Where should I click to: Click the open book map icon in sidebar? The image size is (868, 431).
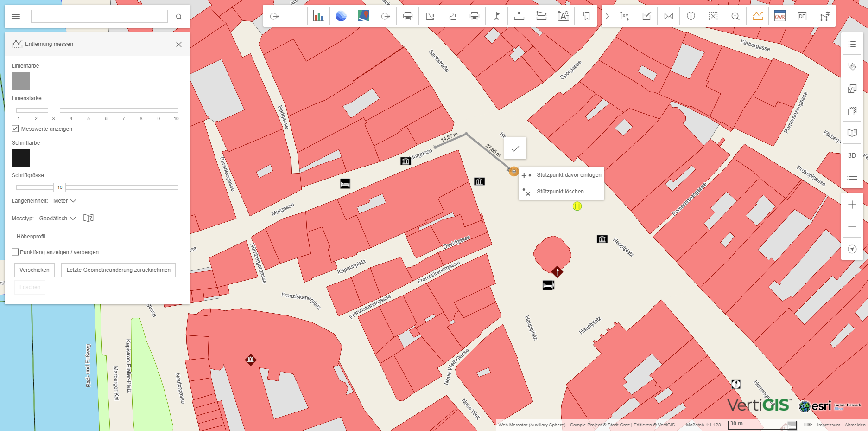pos(852,133)
